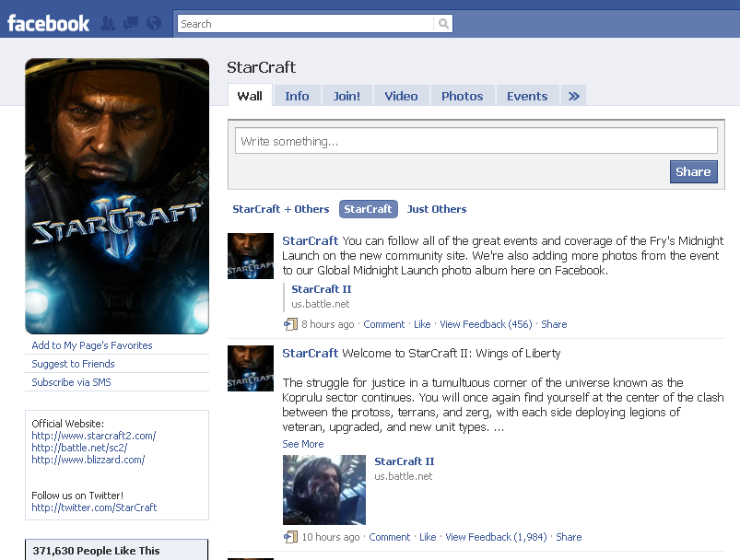Click the 371,630 People Like This header
740x560 pixels.
116,550
